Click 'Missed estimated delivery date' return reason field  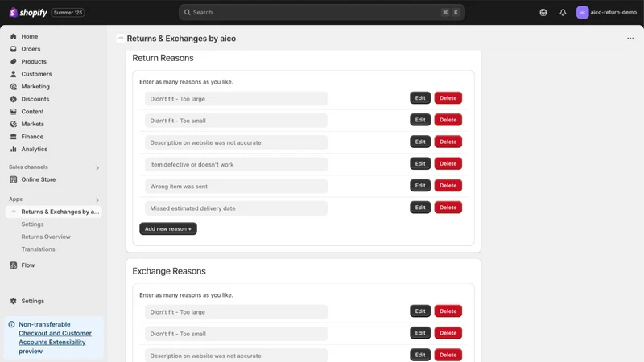click(236, 208)
